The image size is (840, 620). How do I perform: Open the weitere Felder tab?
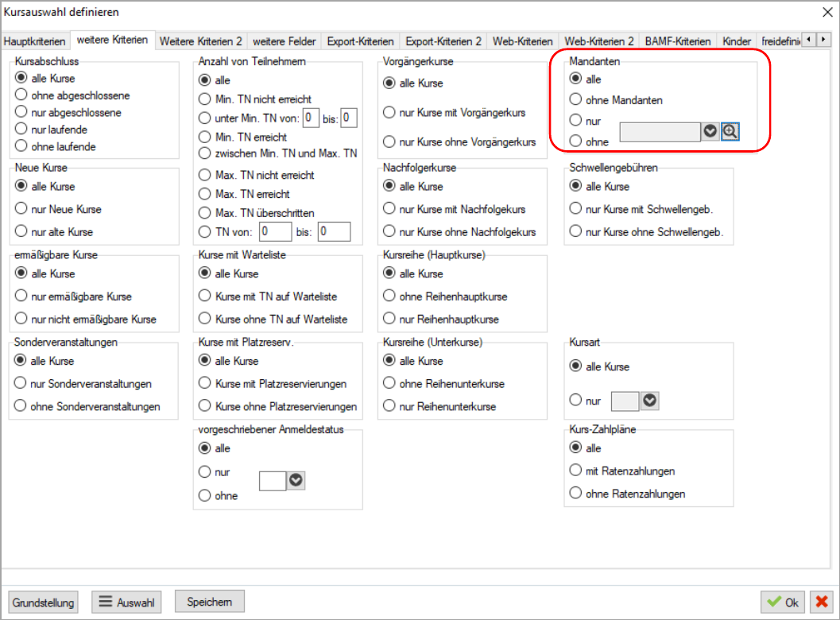285,41
